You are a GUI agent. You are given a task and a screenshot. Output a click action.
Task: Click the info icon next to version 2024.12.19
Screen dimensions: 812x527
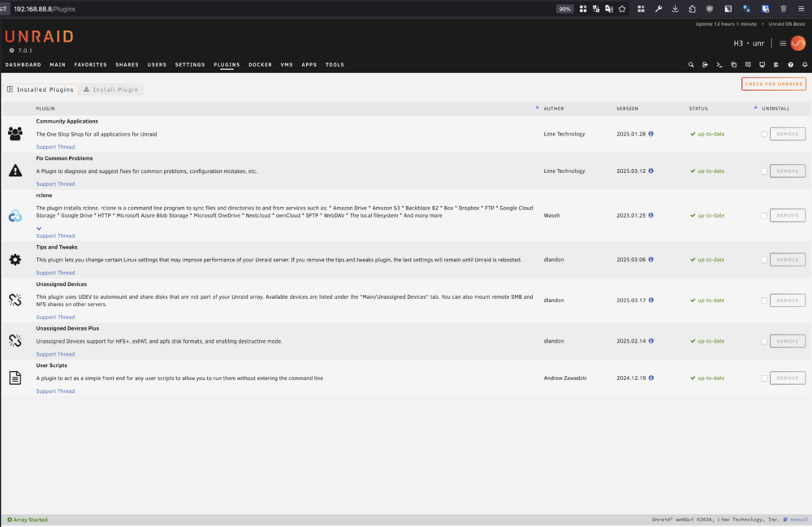[651, 378]
